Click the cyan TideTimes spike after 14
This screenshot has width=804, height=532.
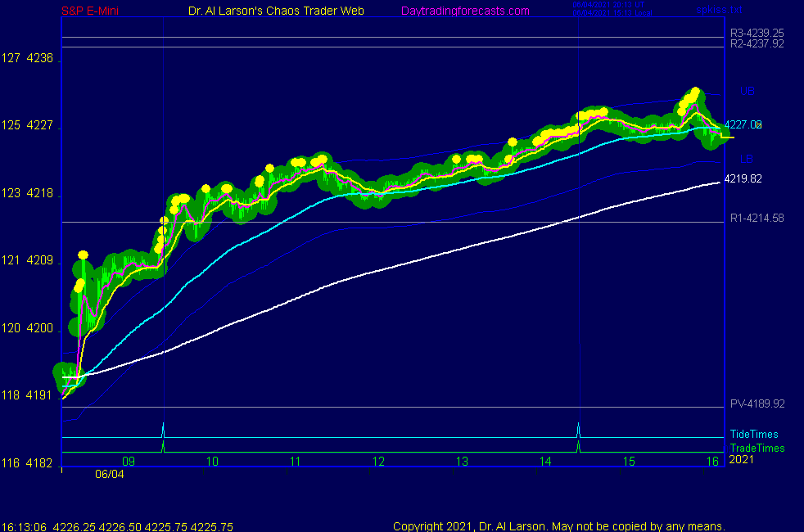pyautogui.click(x=578, y=430)
